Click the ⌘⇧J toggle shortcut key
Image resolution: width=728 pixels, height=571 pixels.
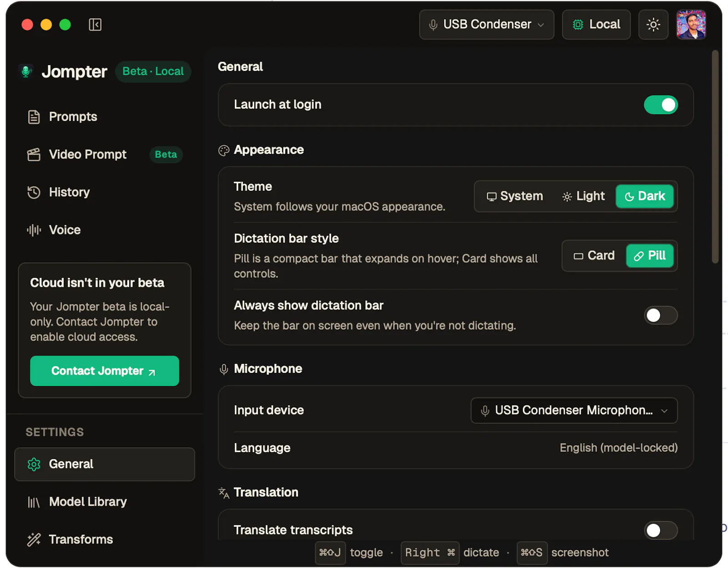[330, 553]
